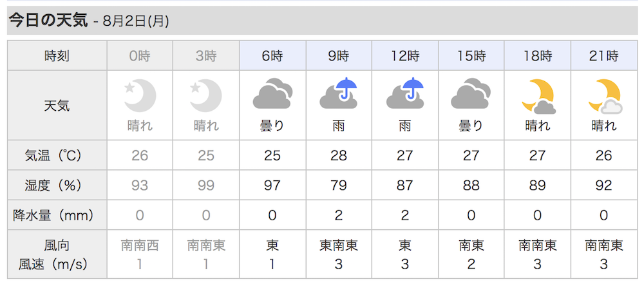Select the 12時 column header
The image size is (644, 286).
point(405,55)
